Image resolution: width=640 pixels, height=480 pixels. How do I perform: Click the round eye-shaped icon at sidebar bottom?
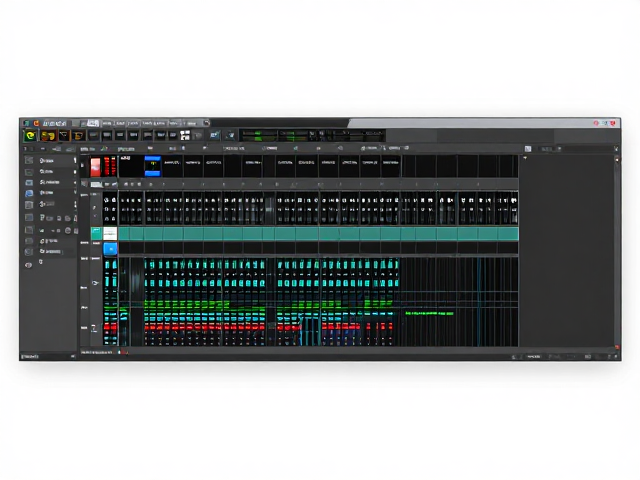click(29, 265)
